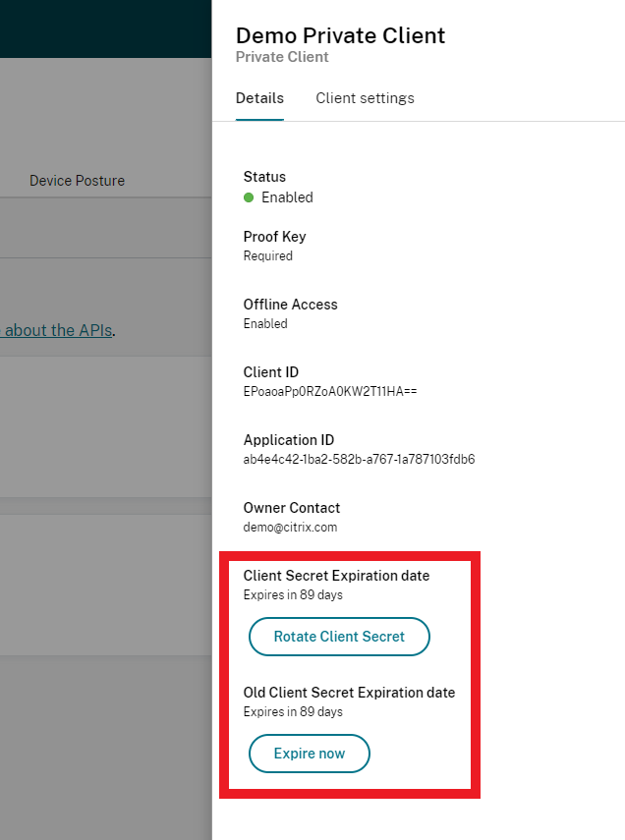The width and height of the screenshot is (625, 840).
Task: Open the Client settings tab
Action: click(365, 98)
